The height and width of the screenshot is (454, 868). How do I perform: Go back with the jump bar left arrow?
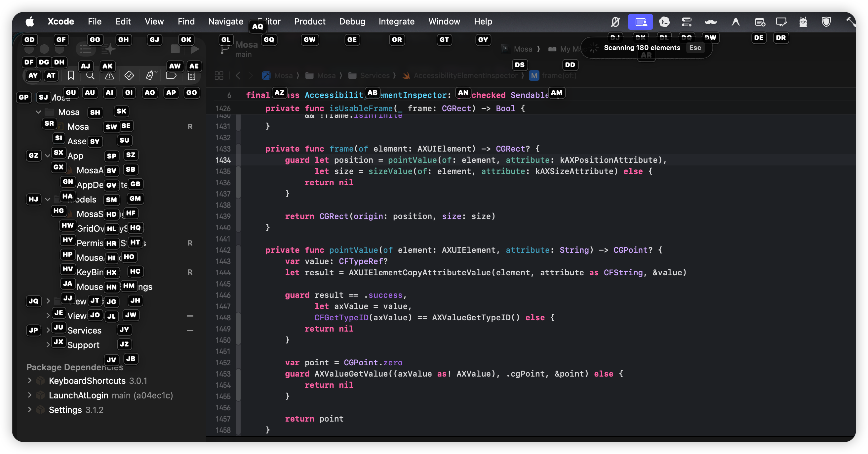point(238,75)
